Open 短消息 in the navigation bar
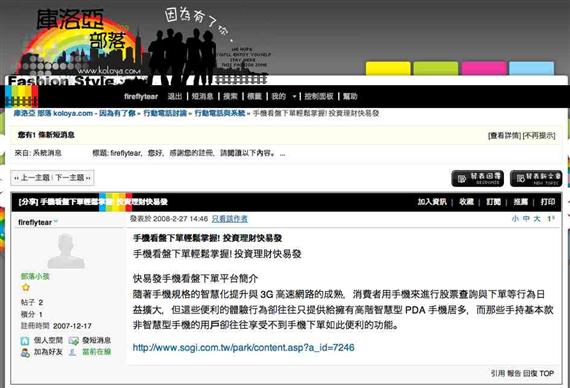 click(x=202, y=96)
